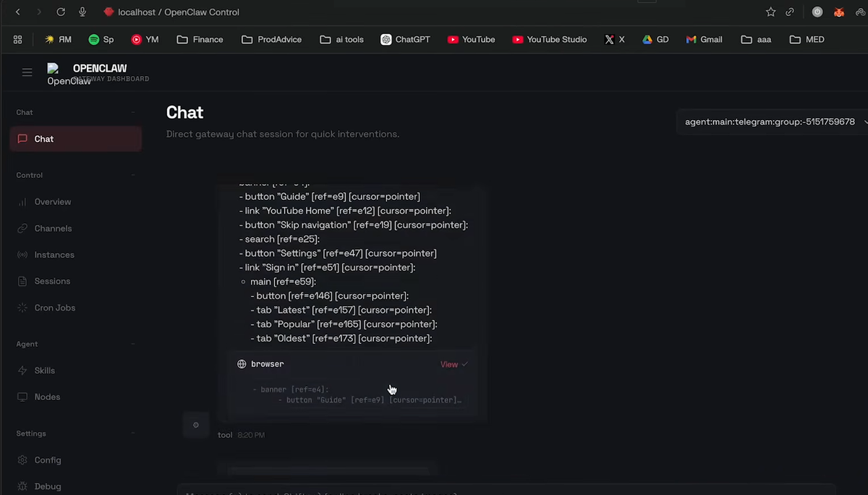868x495 pixels.
Task: Click the line 'button "Guide" [ref=e9]'
Action: [x=329, y=197]
